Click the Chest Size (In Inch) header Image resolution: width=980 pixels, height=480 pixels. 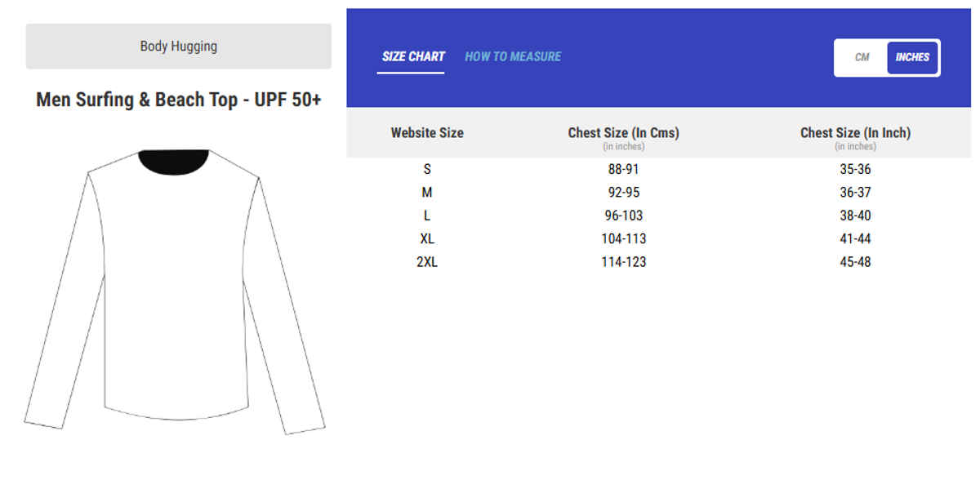click(855, 132)
